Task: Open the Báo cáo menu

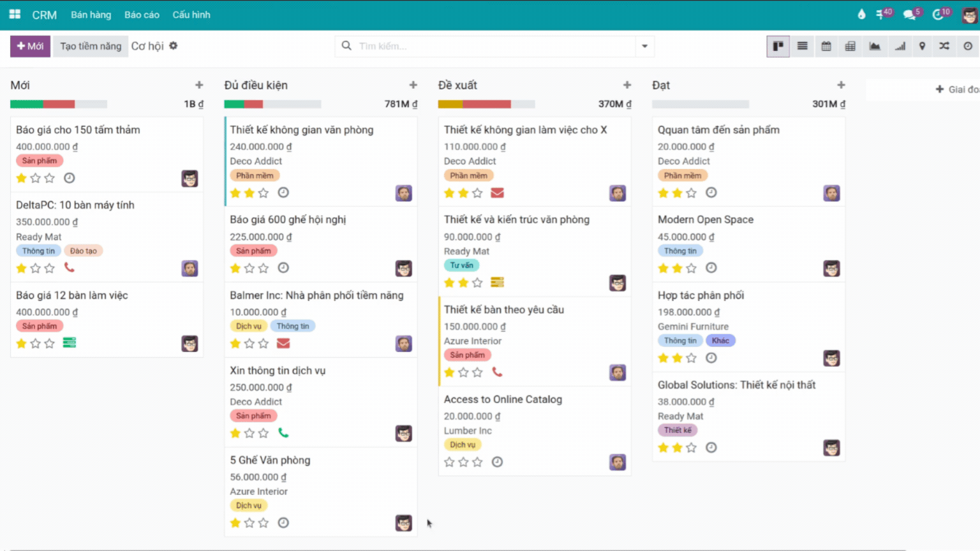Action: (142, 15)
